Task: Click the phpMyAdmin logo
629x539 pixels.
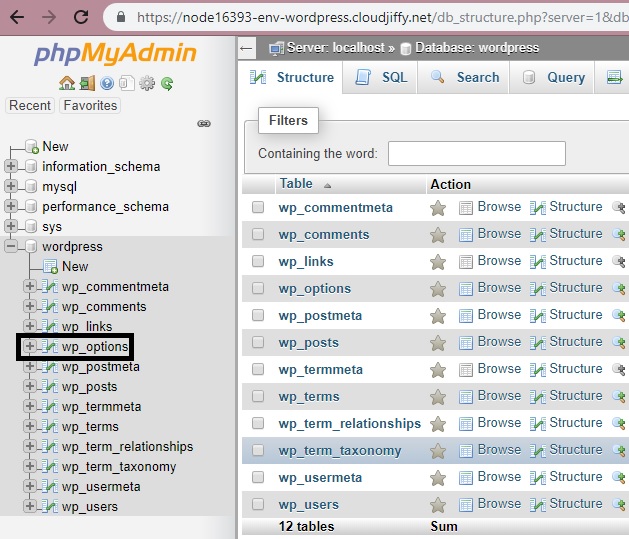Action: [116, 53]
